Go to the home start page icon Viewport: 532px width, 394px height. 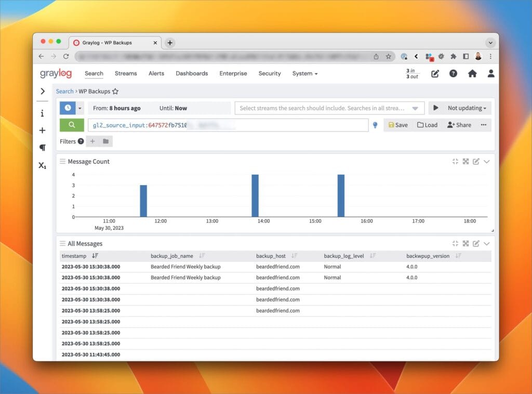[472, 74]
